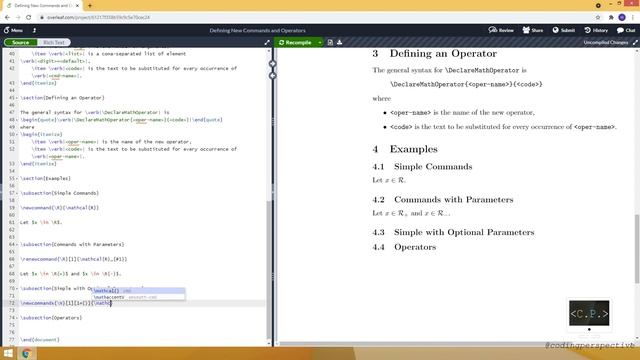Click the Submit button
The width and height of the screenshot is (640, 360).
(564, 30)
